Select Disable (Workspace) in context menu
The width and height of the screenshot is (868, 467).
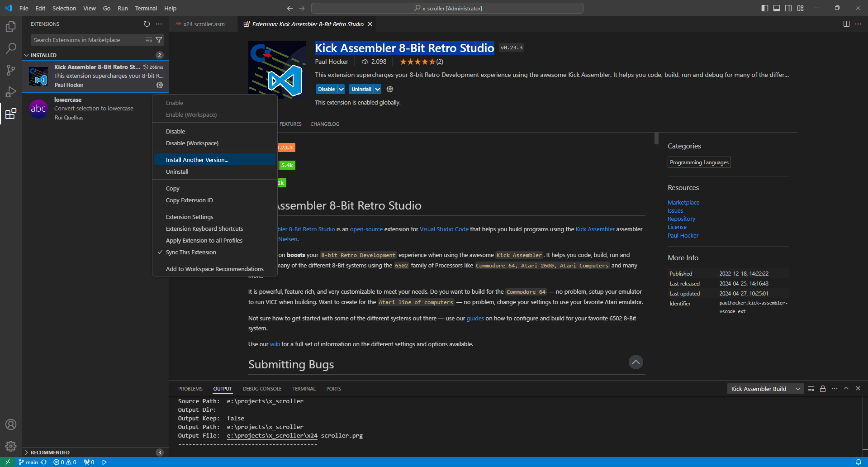[214, 143]
